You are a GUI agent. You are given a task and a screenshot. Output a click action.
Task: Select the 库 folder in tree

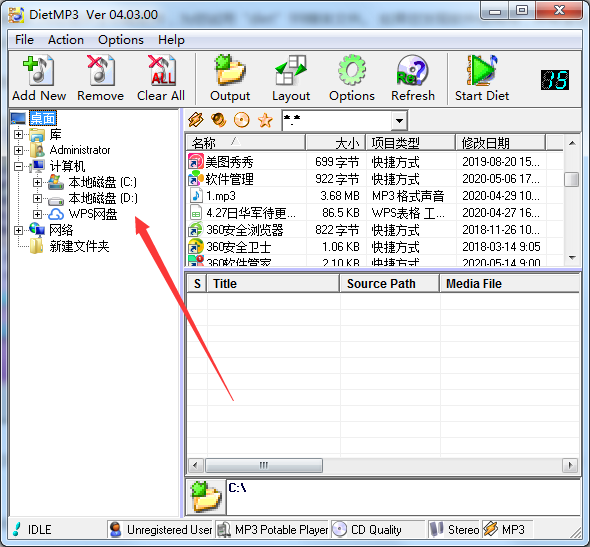[x=55, y=134]
